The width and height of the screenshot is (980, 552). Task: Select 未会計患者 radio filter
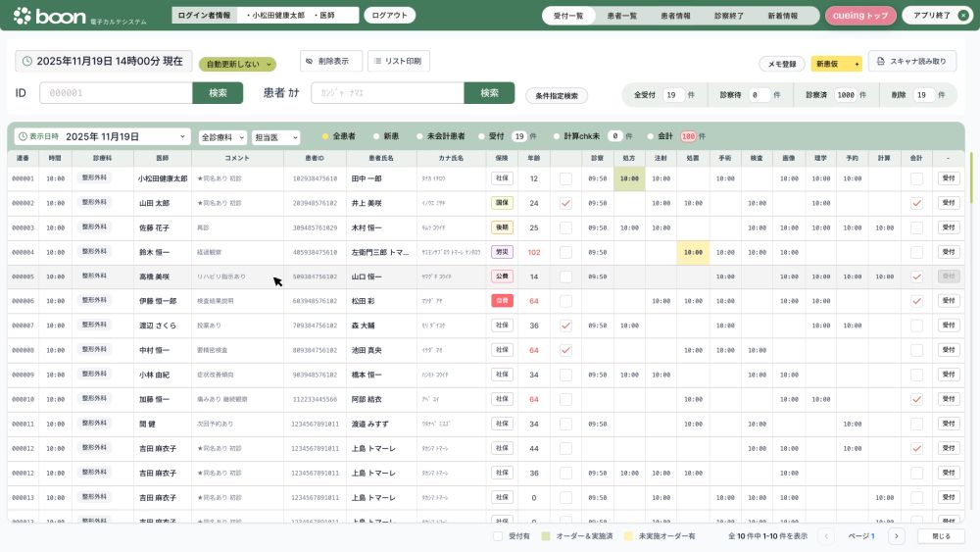pyautogui.click(x=419, y=136)
